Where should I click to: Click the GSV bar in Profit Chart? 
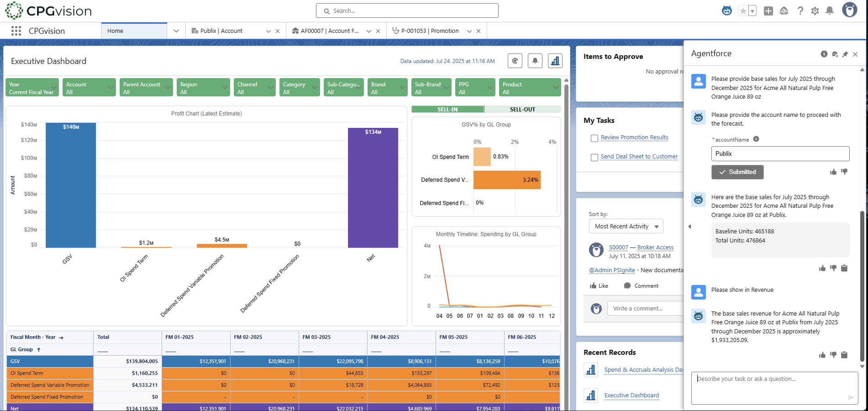[x=71, y=185]
